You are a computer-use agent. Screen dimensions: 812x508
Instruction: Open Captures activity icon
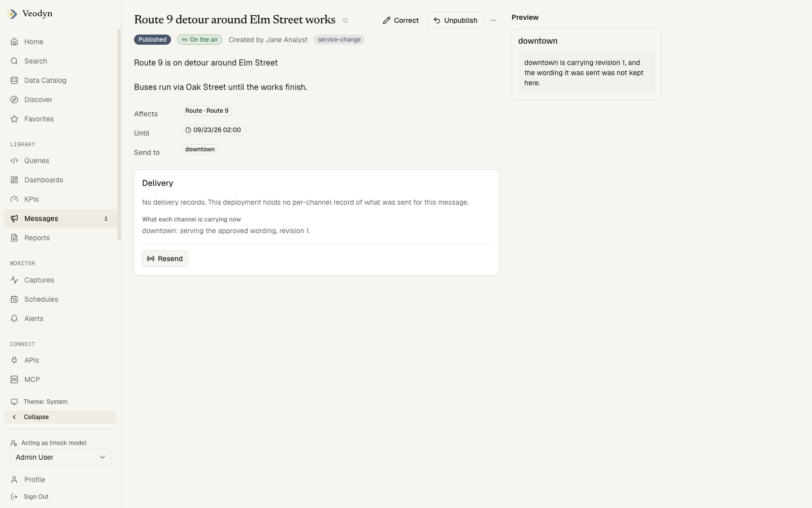click(x=14, y=280)
